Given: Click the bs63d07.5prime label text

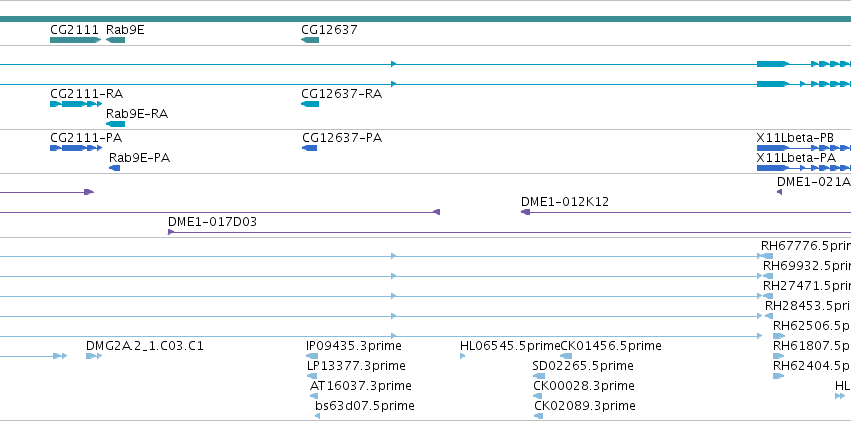Looking at the screenshot, I should (x=365, y=406).
